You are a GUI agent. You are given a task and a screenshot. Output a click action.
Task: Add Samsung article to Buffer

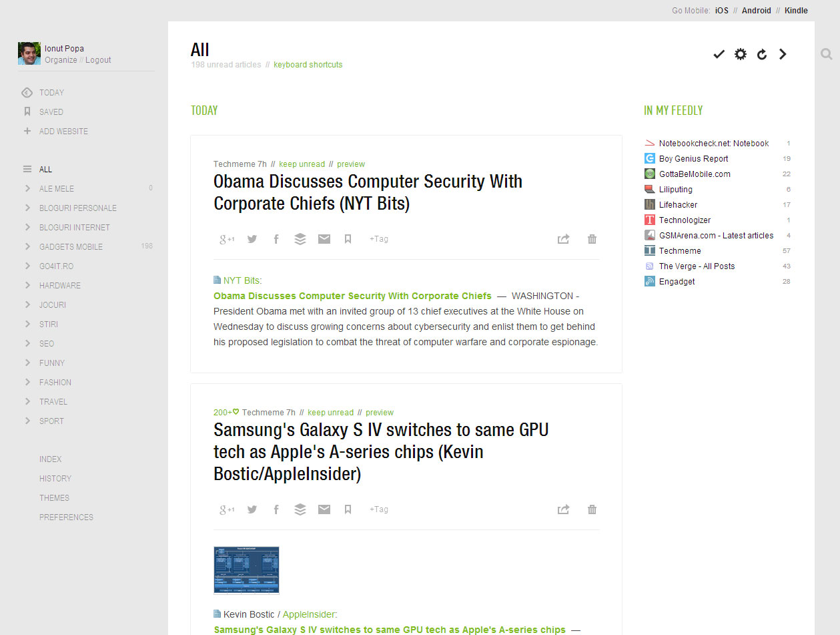(x=300, y=509)
